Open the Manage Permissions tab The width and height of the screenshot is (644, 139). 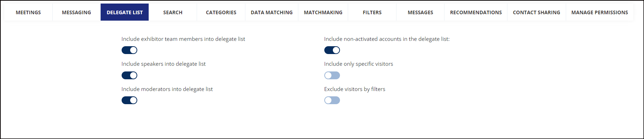tap(600, 12)
